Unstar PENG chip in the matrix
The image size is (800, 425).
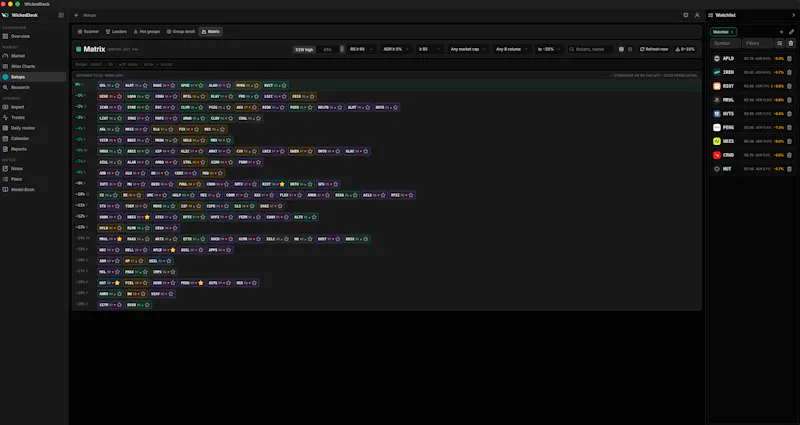[x=201, y=283]
